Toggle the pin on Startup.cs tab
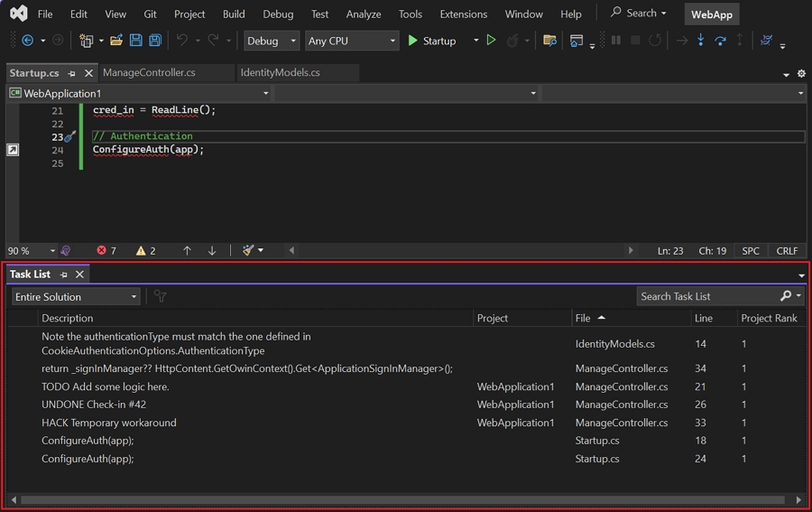 71,73
